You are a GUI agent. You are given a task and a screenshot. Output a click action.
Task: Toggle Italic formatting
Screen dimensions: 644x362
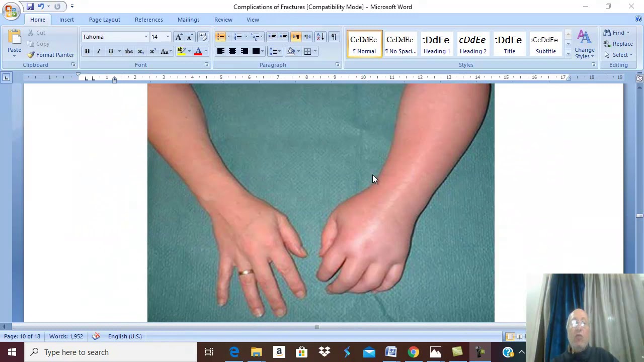tap(99, 51)
